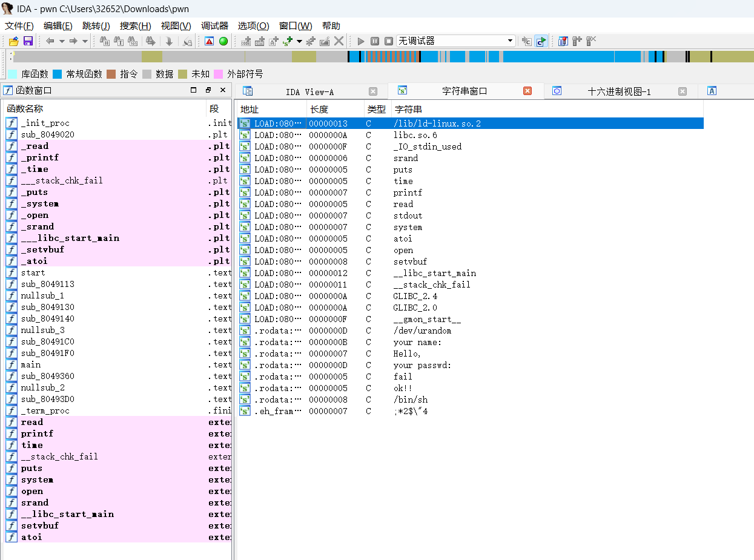Open the 帮助 menu
This screenshot has height=560, width=754.
(331, 25)
